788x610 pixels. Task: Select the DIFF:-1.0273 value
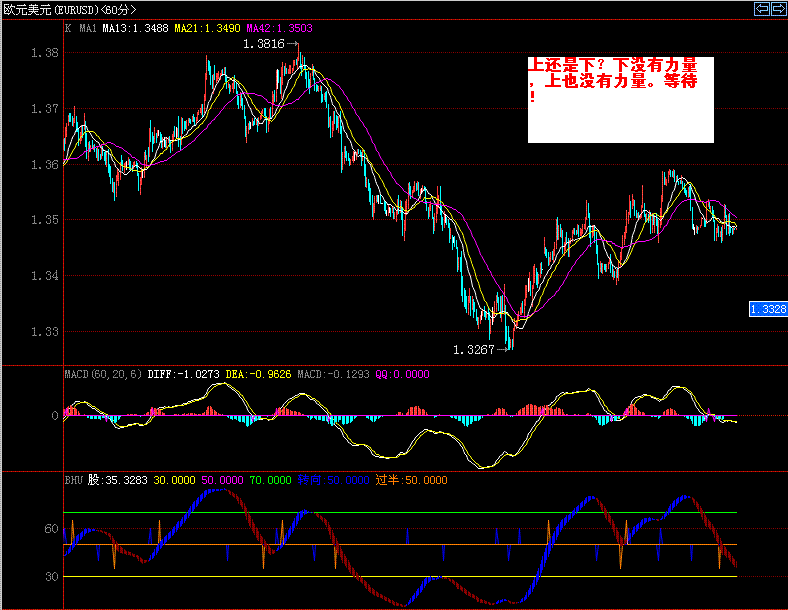pos(183,374)
